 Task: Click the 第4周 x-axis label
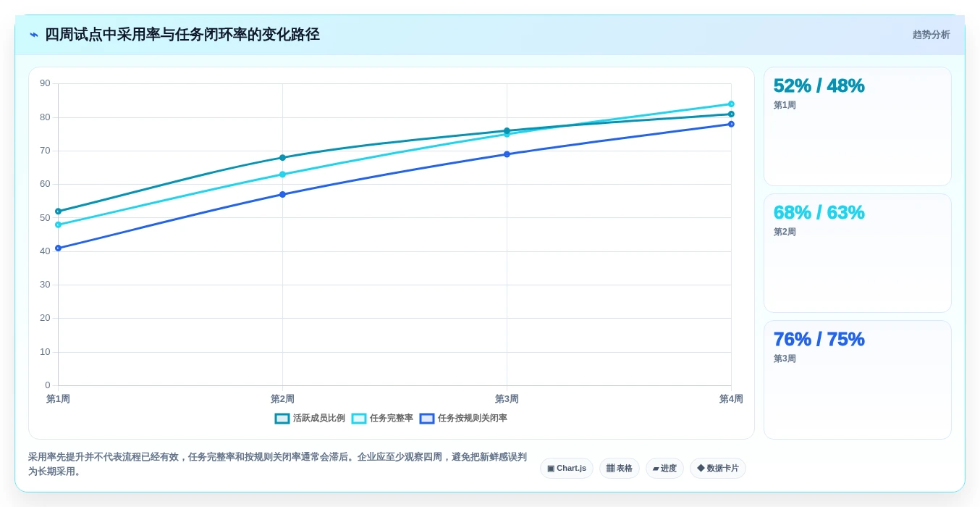click(x=731, y=399)
